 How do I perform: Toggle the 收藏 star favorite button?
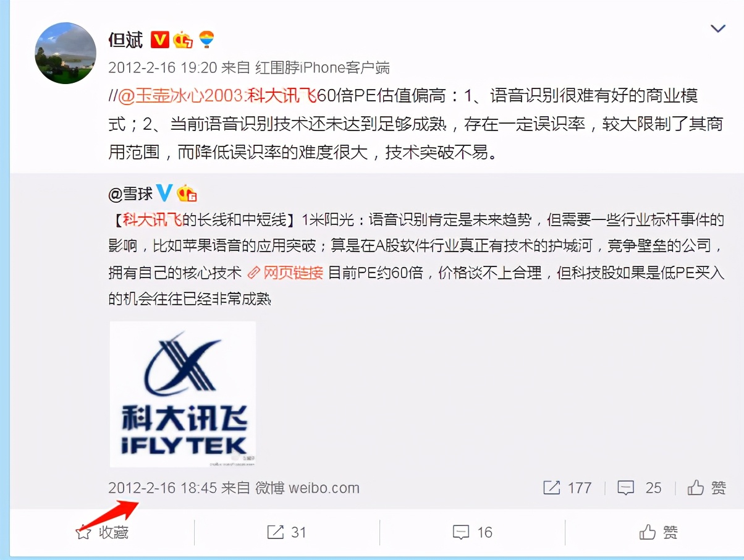pos(102,532)
